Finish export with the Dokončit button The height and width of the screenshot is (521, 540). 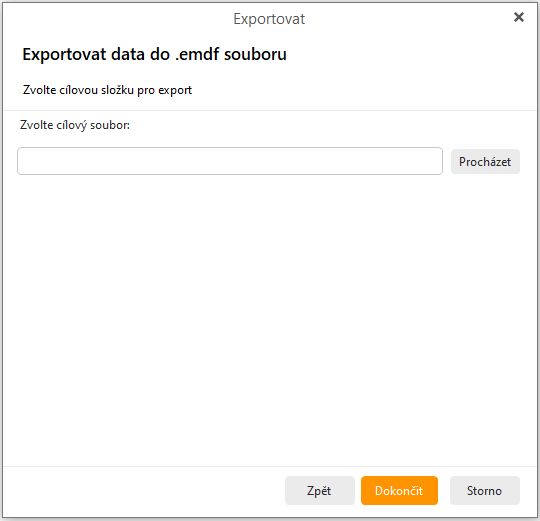(399, 490)
